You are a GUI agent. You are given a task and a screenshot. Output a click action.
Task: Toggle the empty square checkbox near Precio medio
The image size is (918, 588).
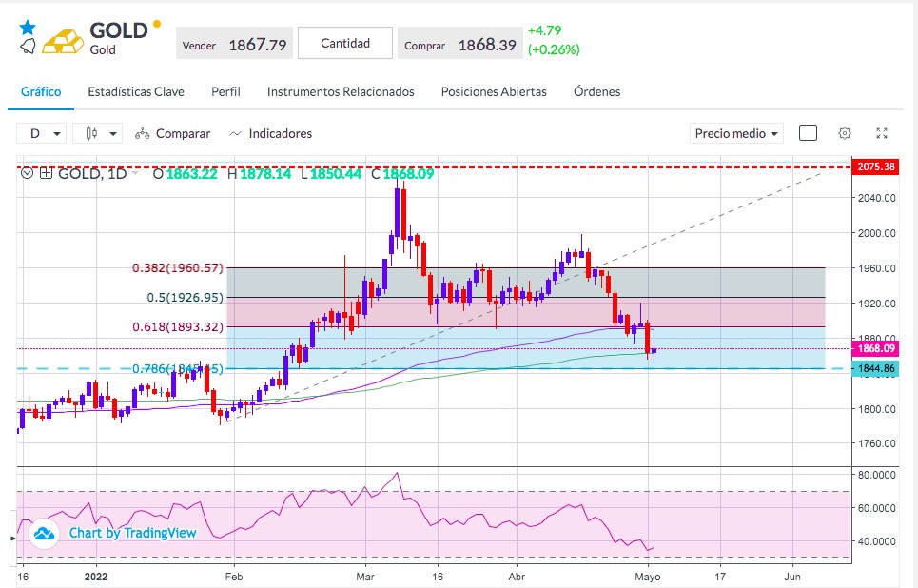pos(808,133)
